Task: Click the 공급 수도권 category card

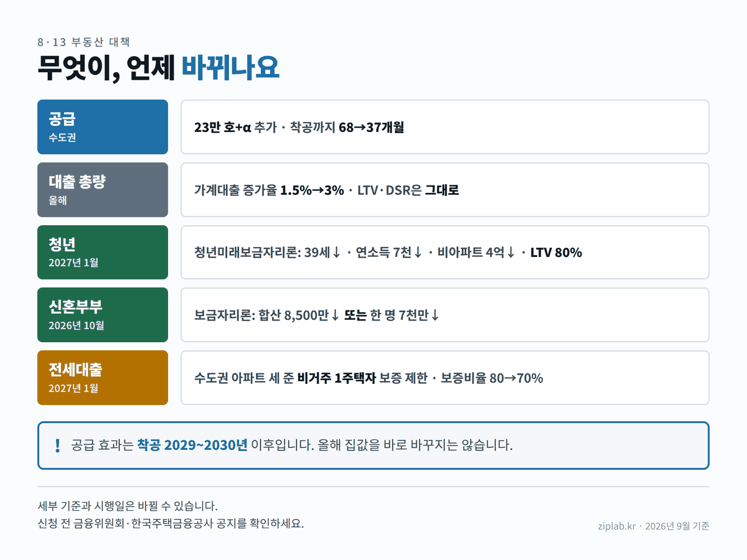Action: [x=103, y=127]
